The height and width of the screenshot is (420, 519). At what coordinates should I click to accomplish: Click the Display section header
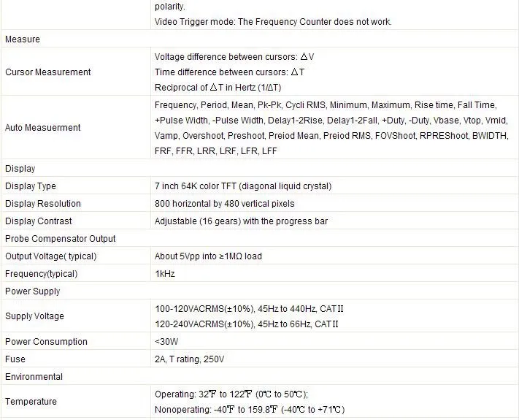coord(20,168)
